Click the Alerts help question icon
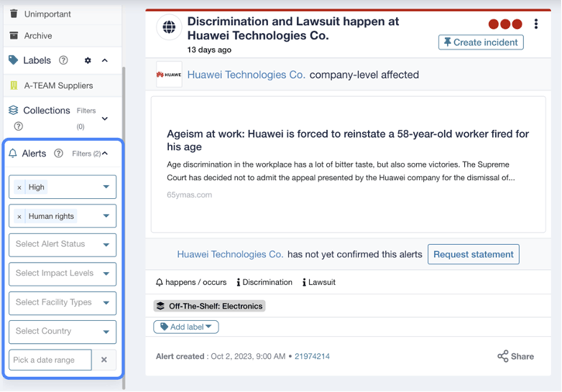Viewport: 562px width, 392px height. coord(58,153)
